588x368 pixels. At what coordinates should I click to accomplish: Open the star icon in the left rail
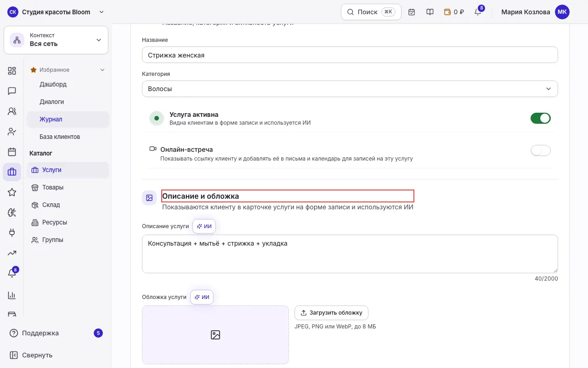[12, 192]
